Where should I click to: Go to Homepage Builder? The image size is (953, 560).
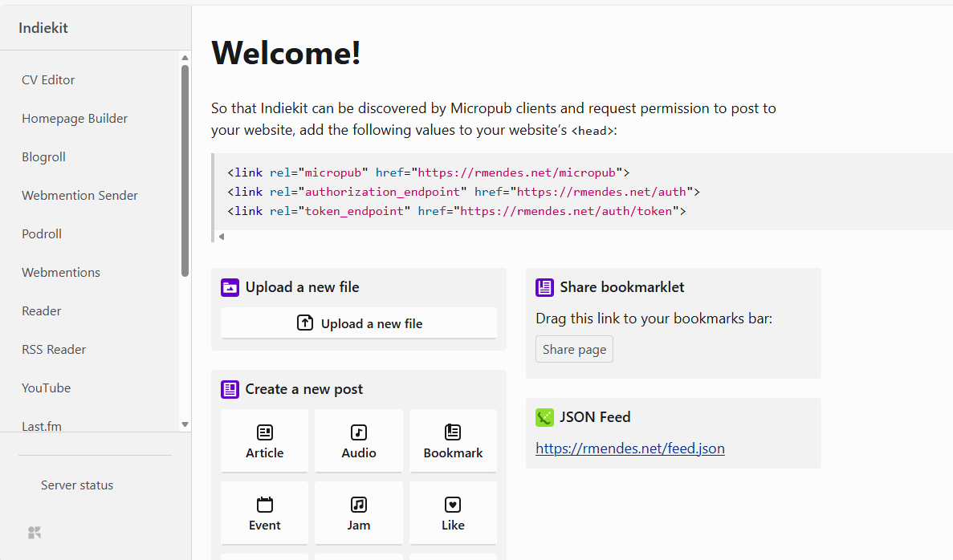[x=75, y=119]
